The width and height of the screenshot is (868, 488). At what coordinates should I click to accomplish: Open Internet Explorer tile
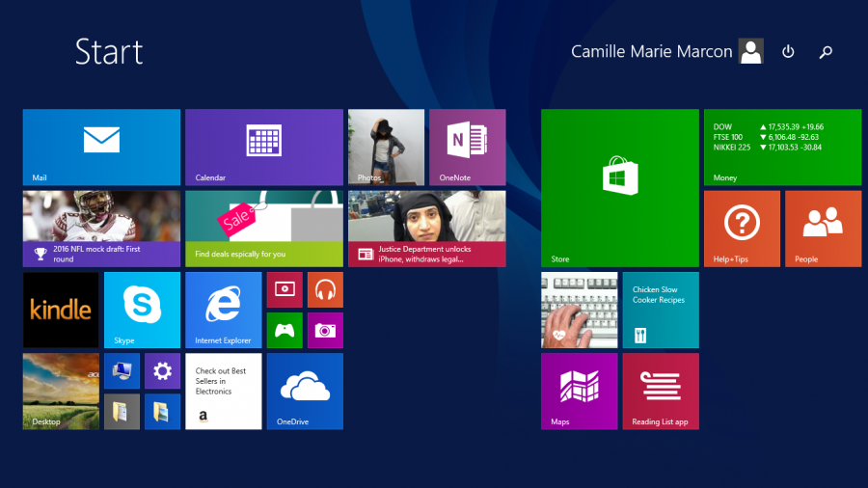pos(223,310)
